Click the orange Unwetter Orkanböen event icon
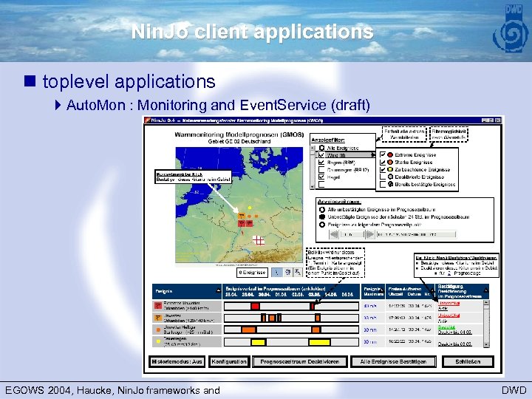Screen dimensions: 532x399 (158, 318)
